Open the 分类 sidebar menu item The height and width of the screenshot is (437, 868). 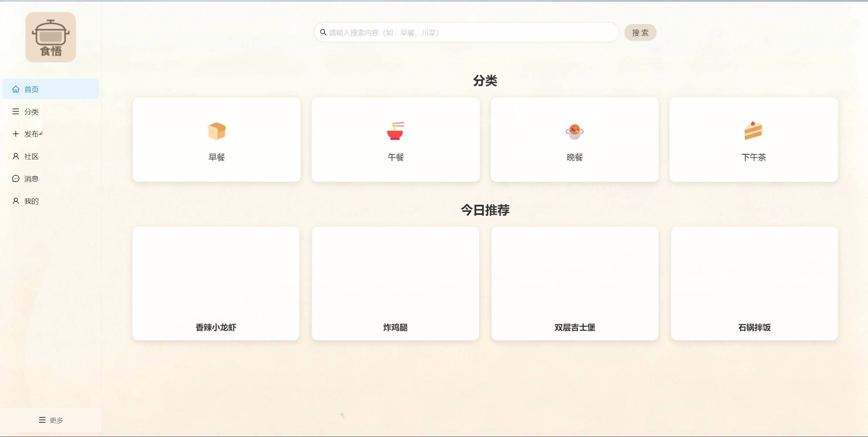tap(31, 112)
